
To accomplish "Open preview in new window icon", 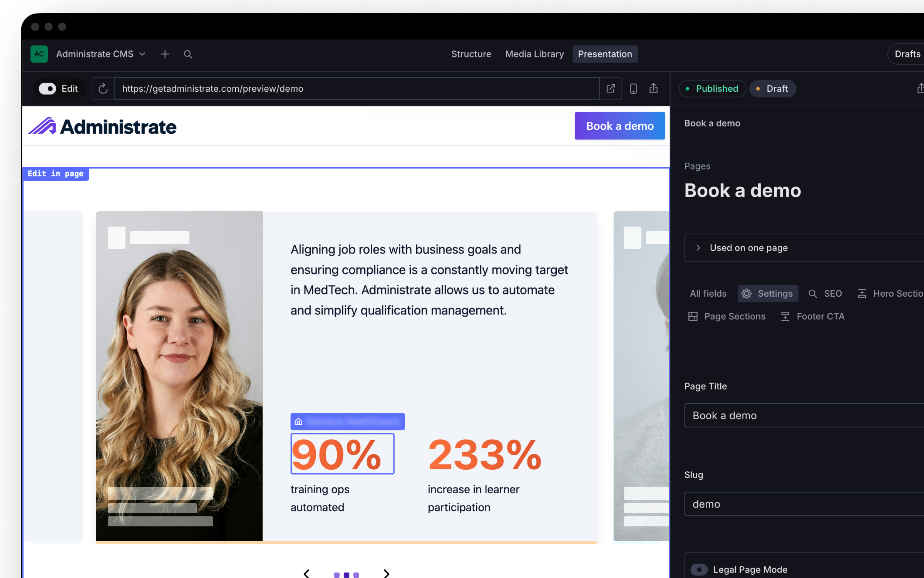I will pyautogui.click(x=611, y=89).
